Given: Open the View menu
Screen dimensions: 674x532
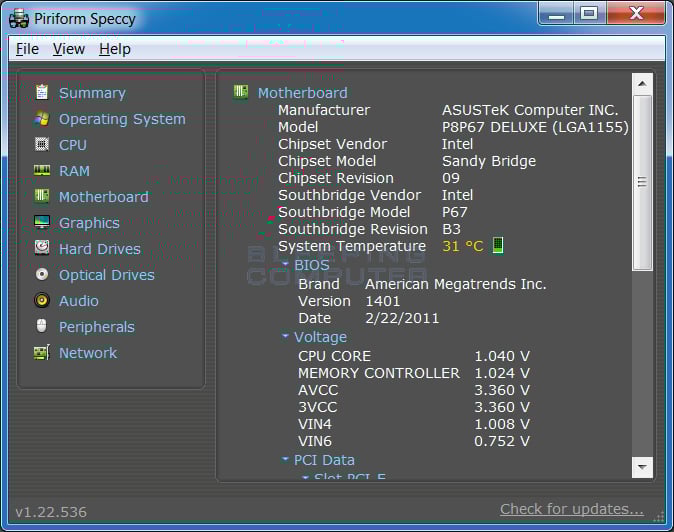Looking at the screenshot, I should pos(69,49).
